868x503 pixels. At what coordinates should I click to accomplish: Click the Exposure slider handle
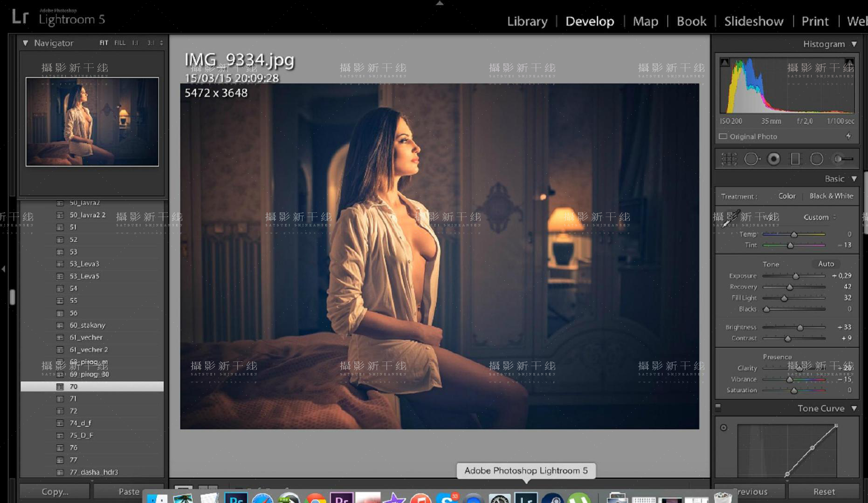796,276
